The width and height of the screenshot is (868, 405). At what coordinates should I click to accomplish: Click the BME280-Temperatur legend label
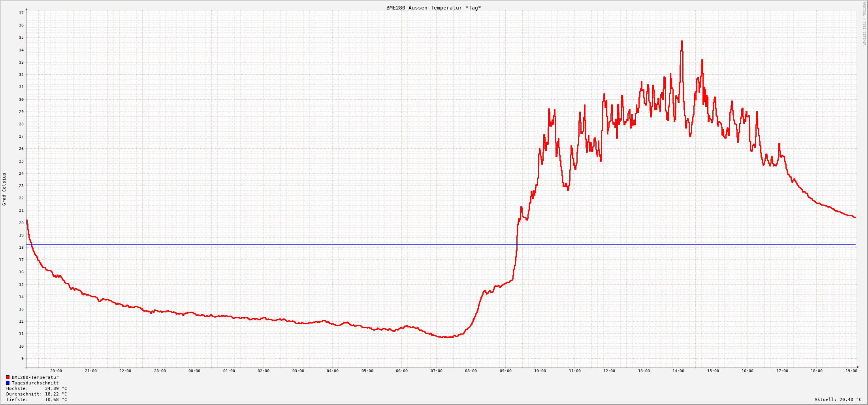click(35, 377)
